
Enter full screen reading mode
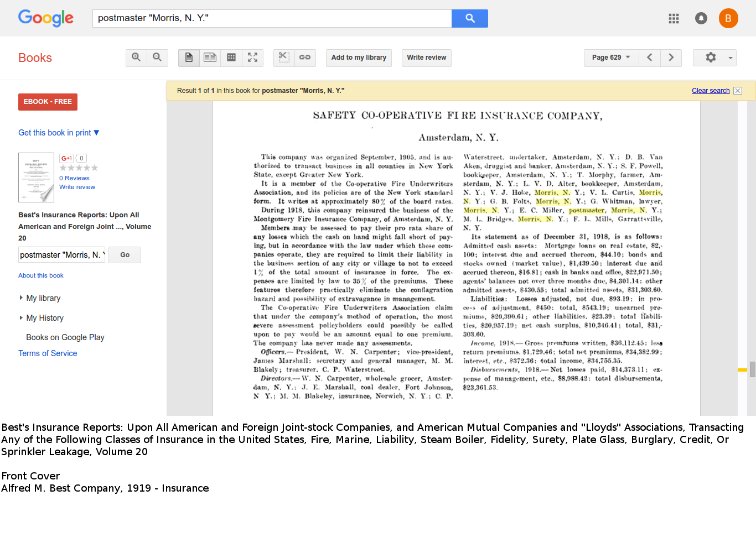[x=252, y=58]
